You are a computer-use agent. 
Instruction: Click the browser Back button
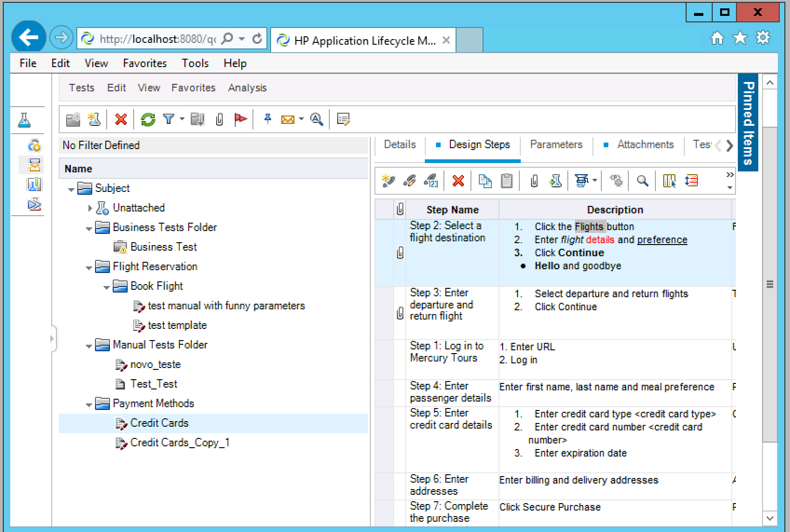tap(28, 38)
